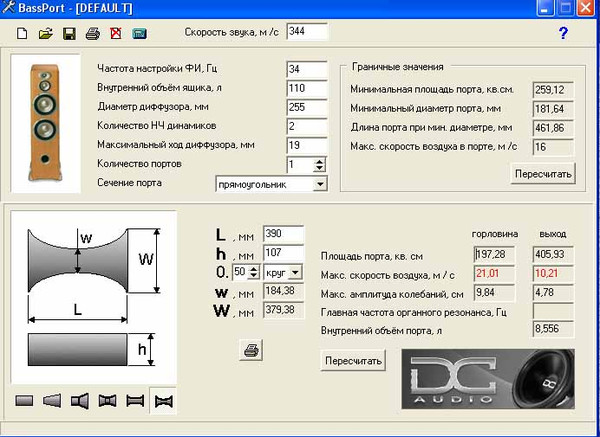Viewport: 600px width, 437px height.
Task: Click the red exit air speed 10,21
Action: [x=553, y=274]
